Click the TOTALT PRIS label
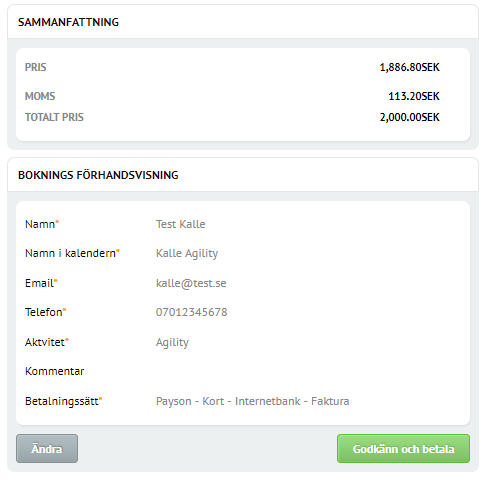Screen dimensions: 486x486 54,117
